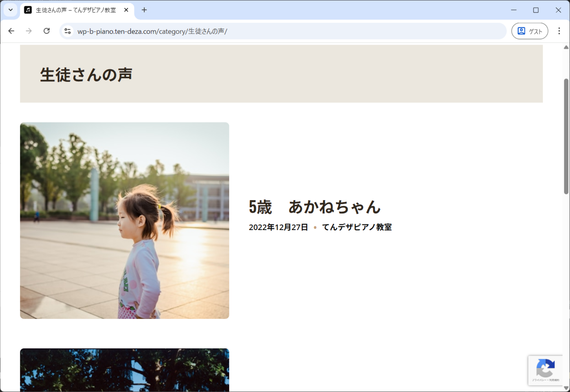Click the forward navigation arrow
Viewport: 570px width, 392px height.
pos(29,31)
